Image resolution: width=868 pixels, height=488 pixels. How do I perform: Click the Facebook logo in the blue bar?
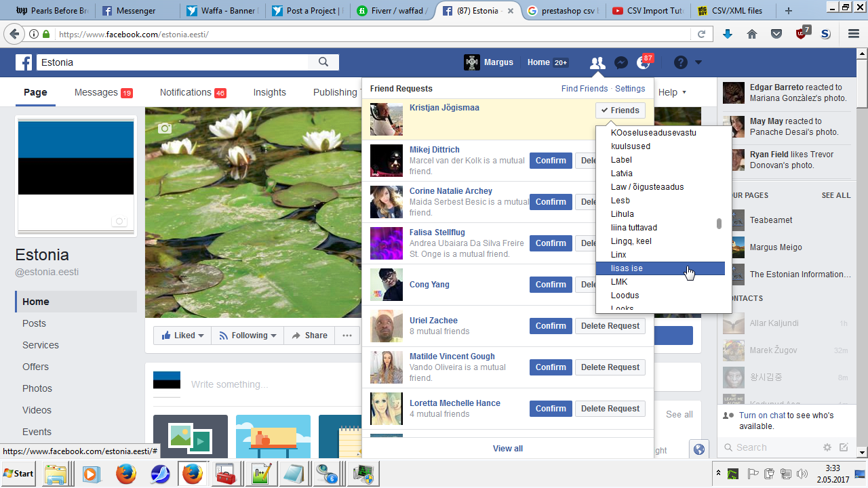[x=24, y=62]
